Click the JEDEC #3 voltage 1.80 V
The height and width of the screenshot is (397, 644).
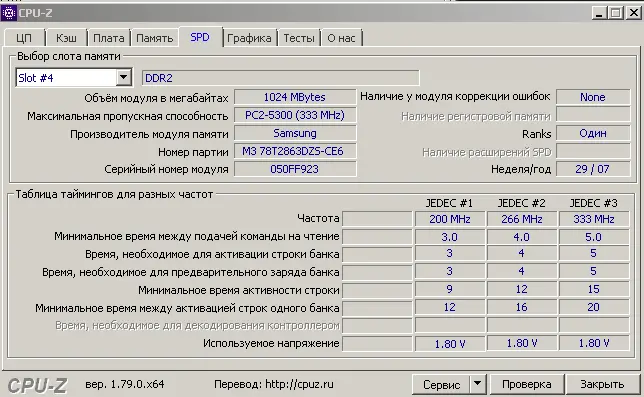[x=594, y=344]
